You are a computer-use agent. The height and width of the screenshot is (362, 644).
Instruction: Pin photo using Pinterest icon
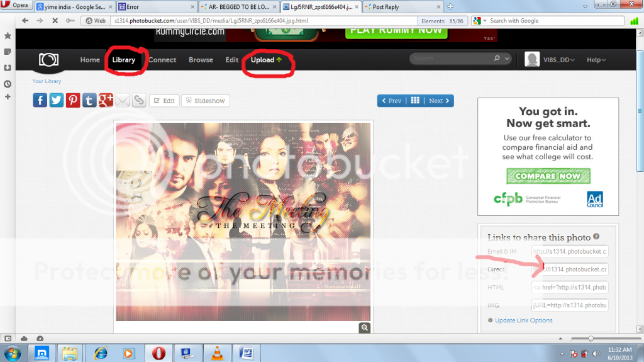[x=73, y=100]
